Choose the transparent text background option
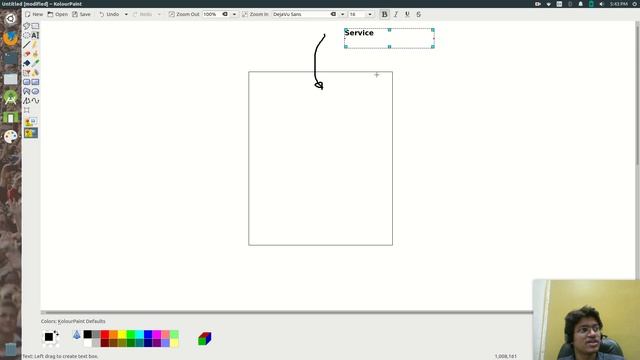 (31, 133)
